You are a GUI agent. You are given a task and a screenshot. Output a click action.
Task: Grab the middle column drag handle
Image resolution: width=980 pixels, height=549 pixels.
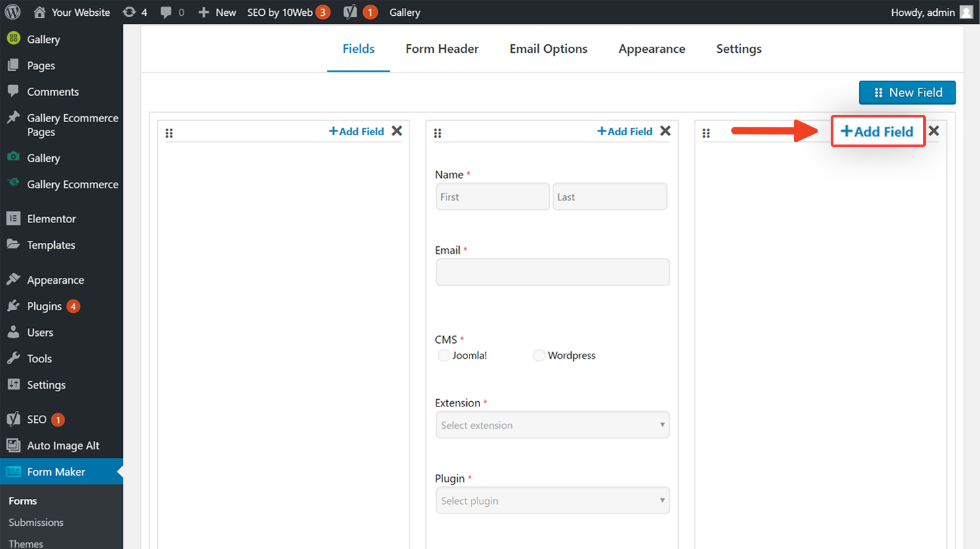[438, 133]
